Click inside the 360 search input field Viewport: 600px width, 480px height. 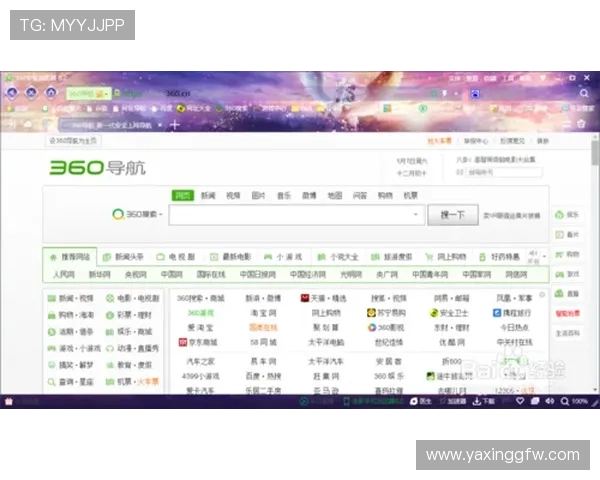click(297, 215)
